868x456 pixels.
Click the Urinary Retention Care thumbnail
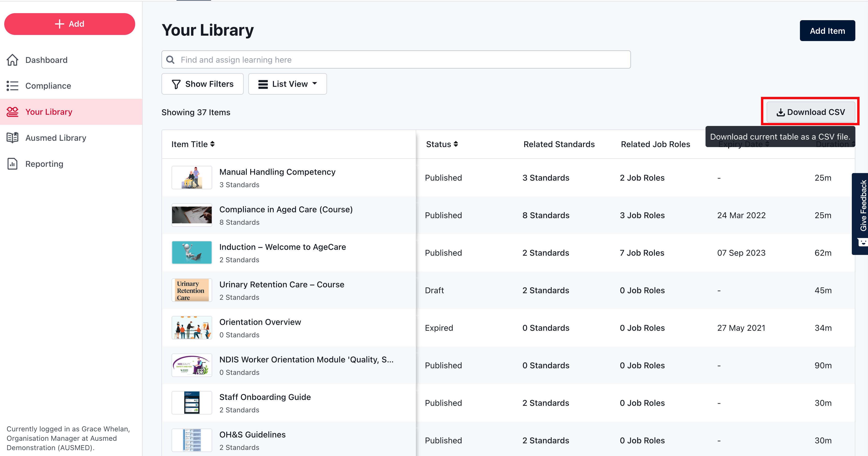coord(192,290)
